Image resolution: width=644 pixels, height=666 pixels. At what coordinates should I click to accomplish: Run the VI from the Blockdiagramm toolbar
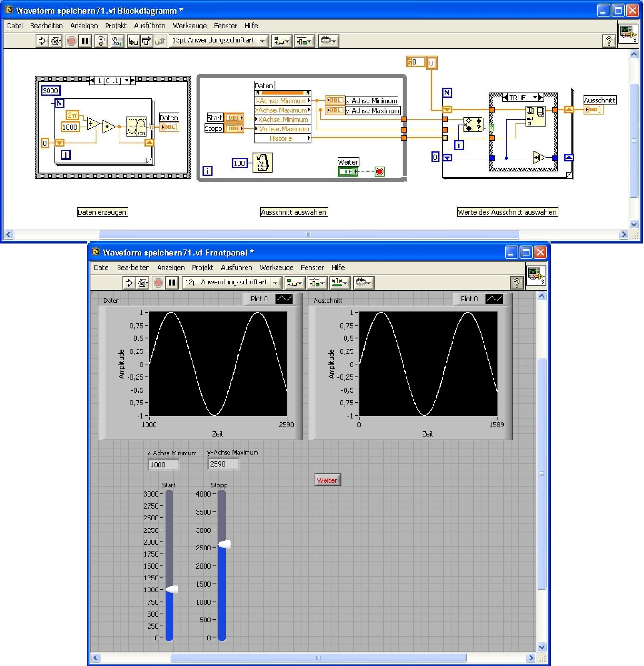tap(42, 41)
